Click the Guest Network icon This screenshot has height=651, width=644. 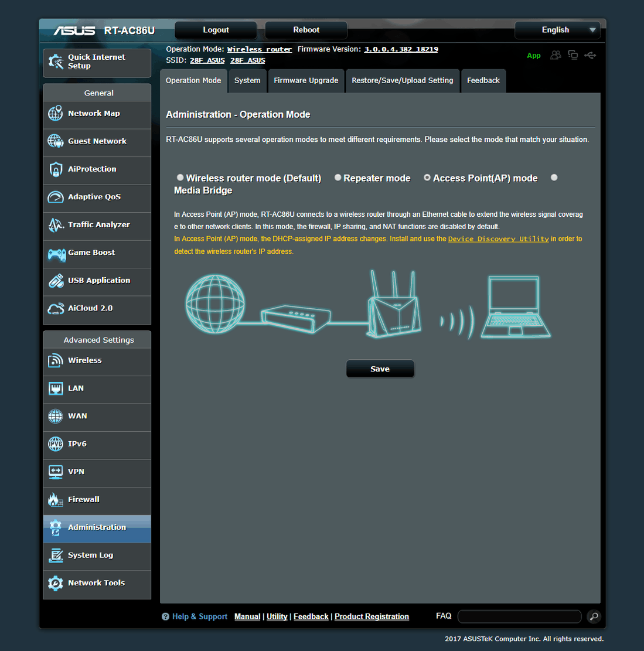pos(56,141)
